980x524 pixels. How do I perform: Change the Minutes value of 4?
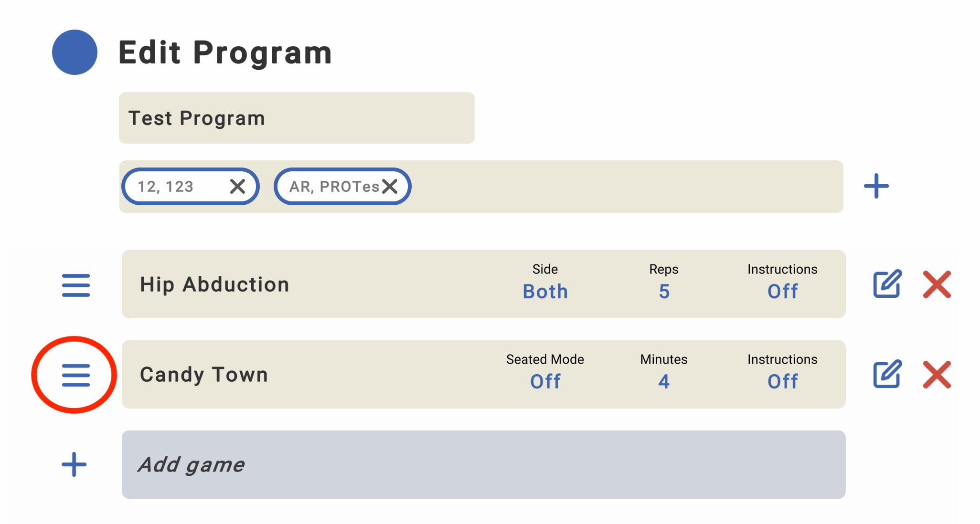point(664,381)
